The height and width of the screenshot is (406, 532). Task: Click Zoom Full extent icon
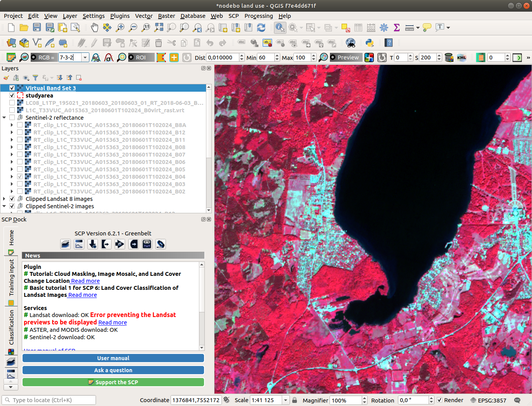pyautogui.click(x=159, y=28)
